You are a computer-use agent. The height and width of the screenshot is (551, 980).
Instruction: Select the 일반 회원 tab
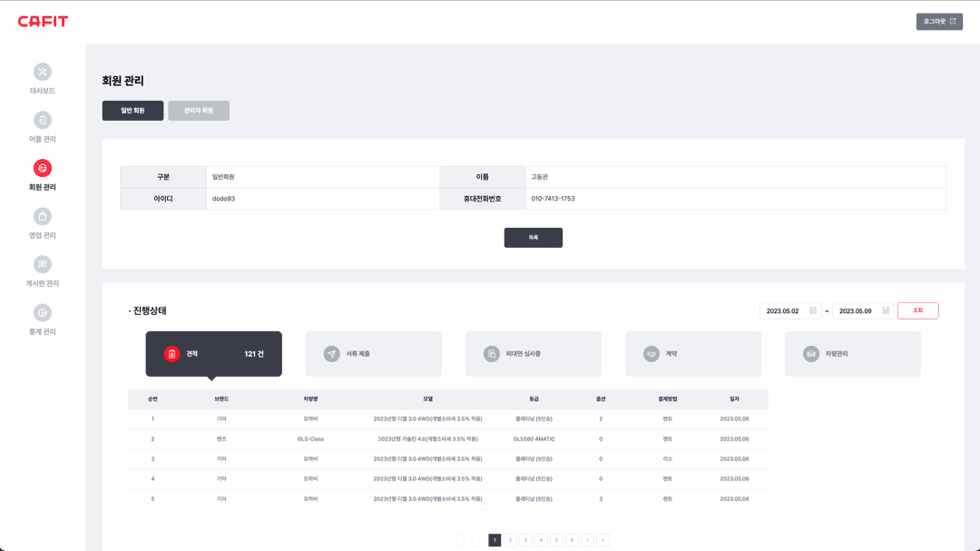[132, 110]
